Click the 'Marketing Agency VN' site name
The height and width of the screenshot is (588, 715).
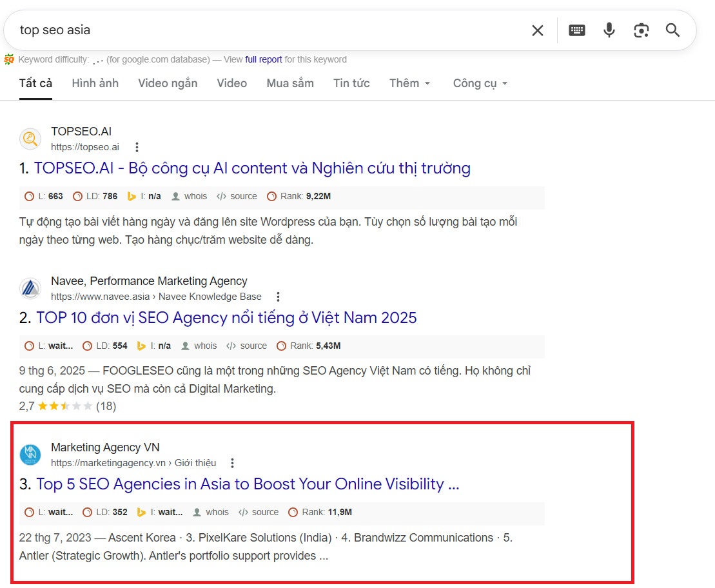coord(105,447)
